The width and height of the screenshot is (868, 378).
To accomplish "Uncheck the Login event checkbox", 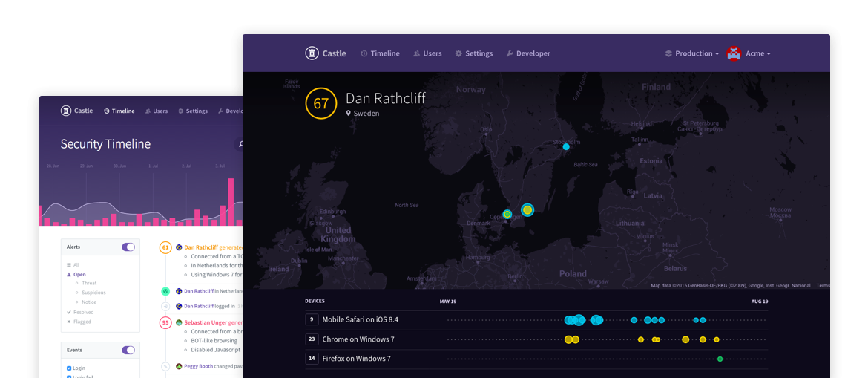I will [x=69, y=368].
